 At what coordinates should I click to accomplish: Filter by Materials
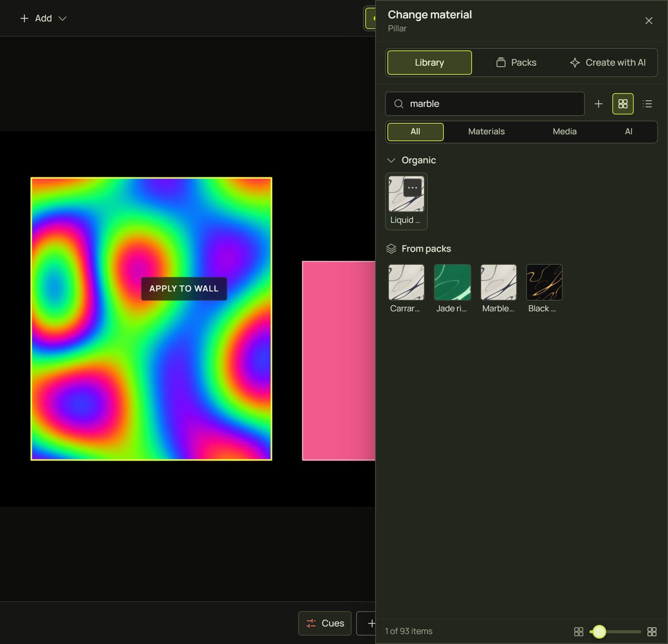[x=486, y=132]
